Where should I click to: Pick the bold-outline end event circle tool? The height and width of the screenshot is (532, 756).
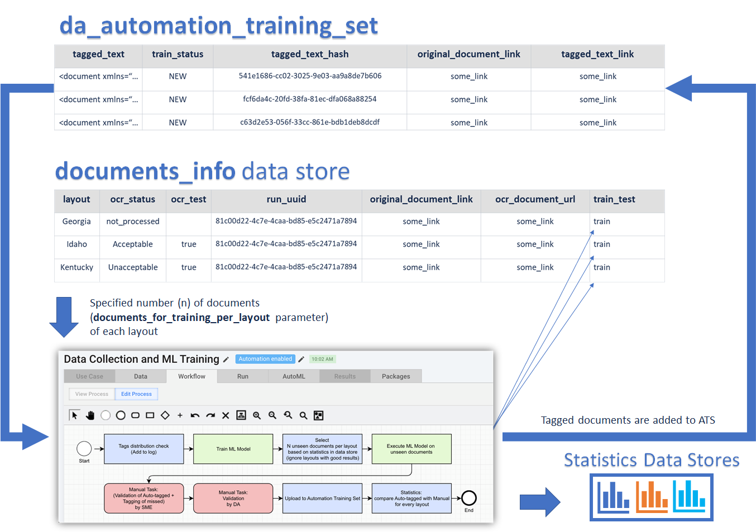[x=121, y=415]
